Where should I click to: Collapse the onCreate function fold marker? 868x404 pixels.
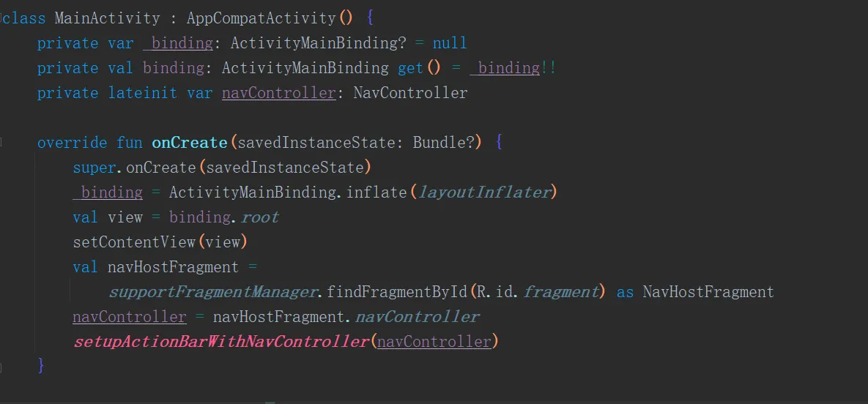1,143
